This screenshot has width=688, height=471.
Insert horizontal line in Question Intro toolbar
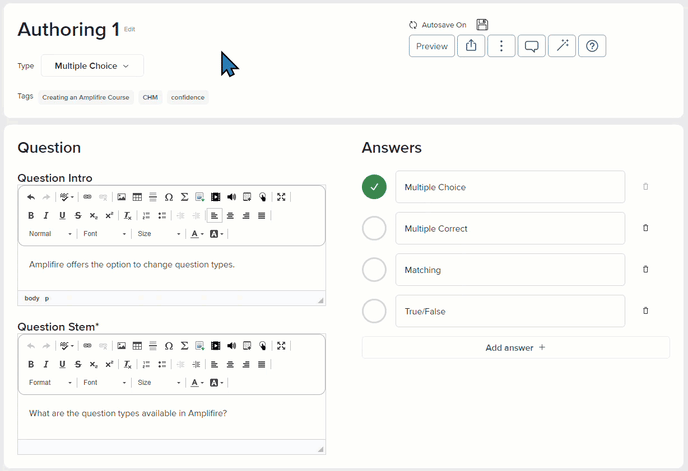pos(153,197)
